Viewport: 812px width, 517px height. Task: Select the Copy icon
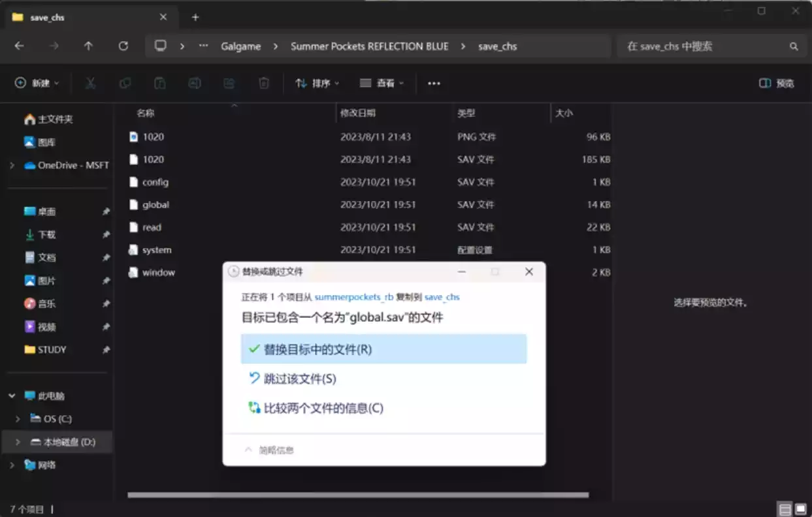click(125, 83)
